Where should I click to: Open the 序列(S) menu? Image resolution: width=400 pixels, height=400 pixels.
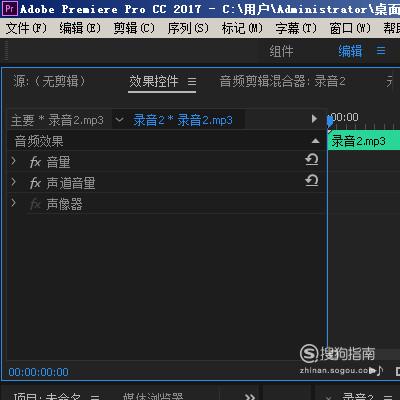click(x=188, y=29)
